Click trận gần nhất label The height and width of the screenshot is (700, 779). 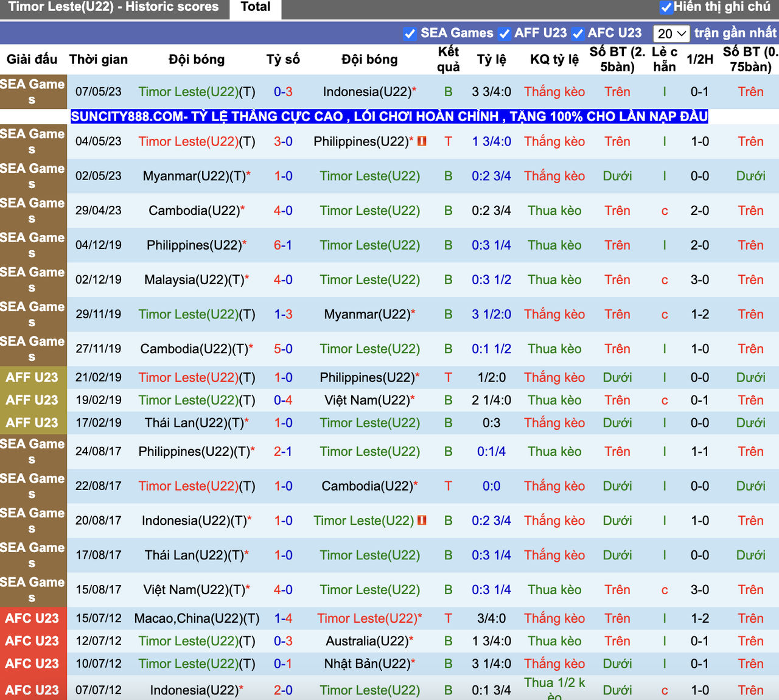coord(735,33)
